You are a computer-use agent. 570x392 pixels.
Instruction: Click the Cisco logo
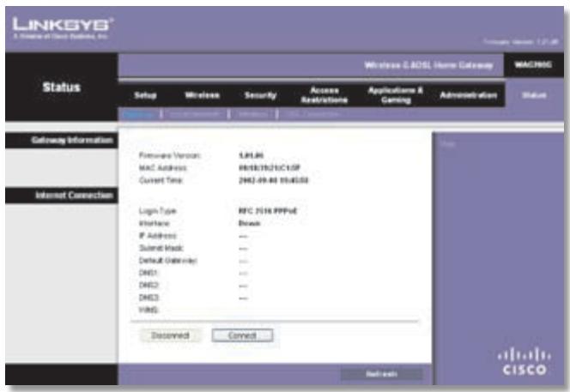pyautogui.click(x=525, y=361)
